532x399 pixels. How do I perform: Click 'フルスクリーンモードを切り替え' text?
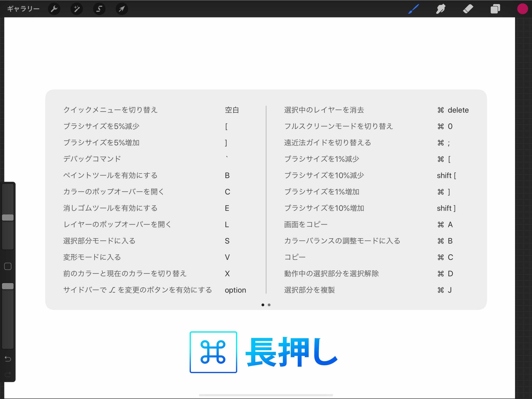338,126
